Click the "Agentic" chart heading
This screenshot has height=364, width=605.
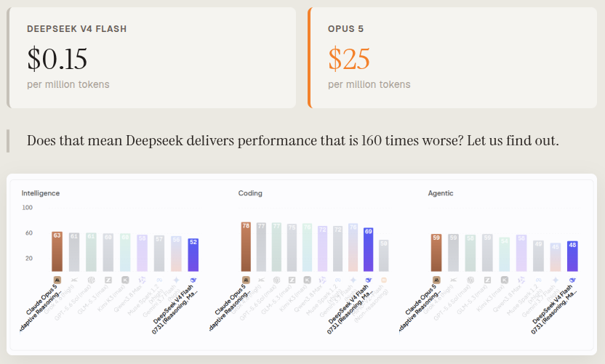click(440, 193)
